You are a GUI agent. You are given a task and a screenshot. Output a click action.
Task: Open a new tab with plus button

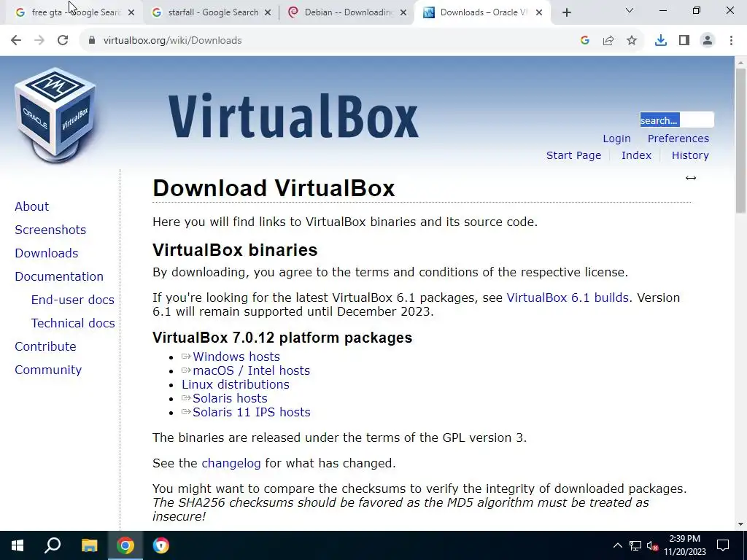(566, 13)
